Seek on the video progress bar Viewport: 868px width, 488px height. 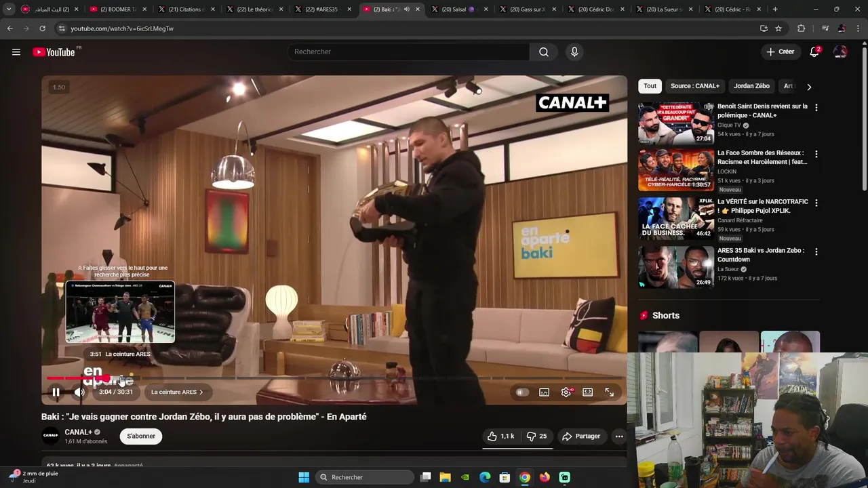coord(334,378)
